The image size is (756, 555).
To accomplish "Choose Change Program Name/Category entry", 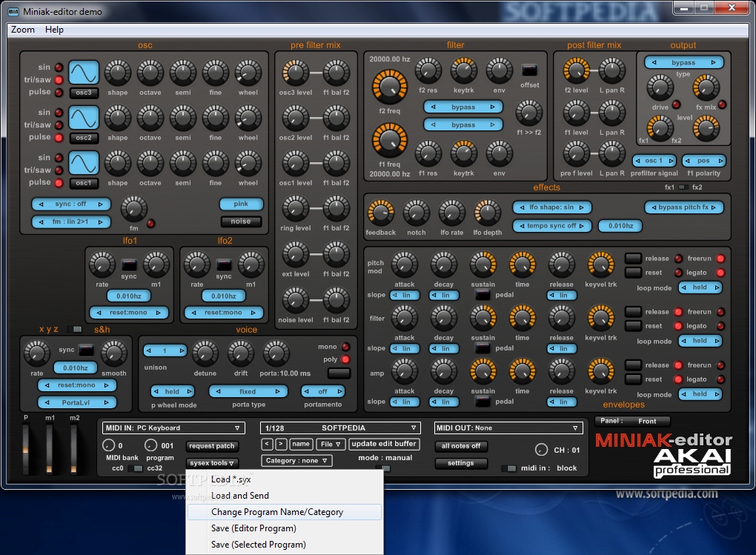I will click(285, 512).
